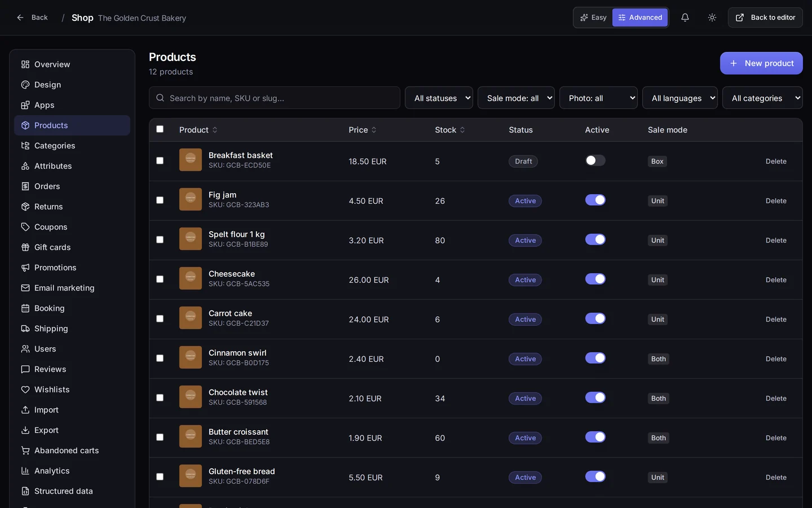Viewport: 812px width, 508px height.
Task: Open the All statuses dropdown
Action: (439, 98)
